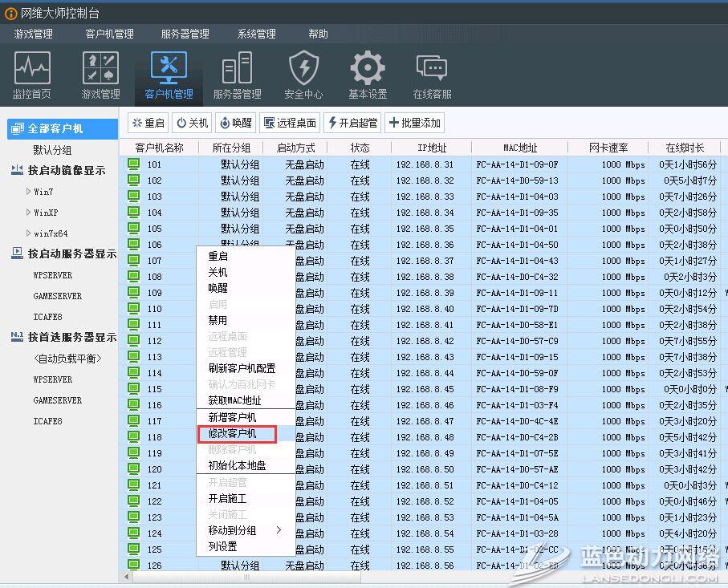Click the 开启超管 toolbar button
The image size is (728, 588).
click(352, 123)
